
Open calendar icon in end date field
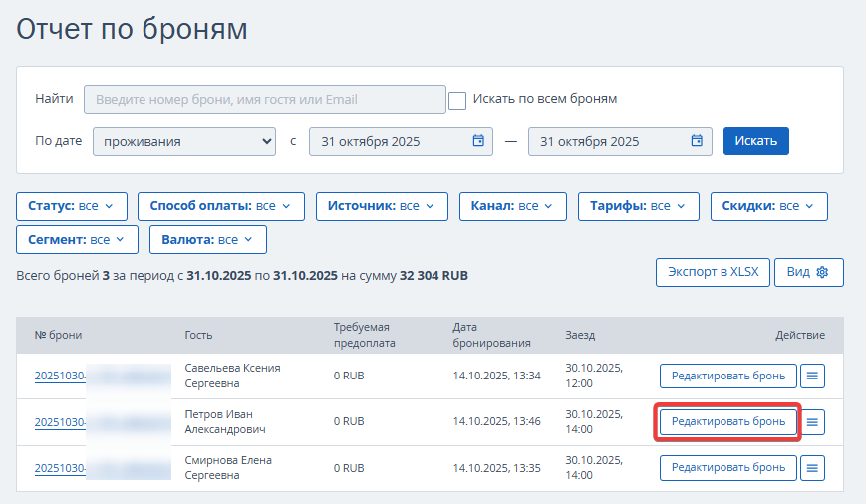698,141
